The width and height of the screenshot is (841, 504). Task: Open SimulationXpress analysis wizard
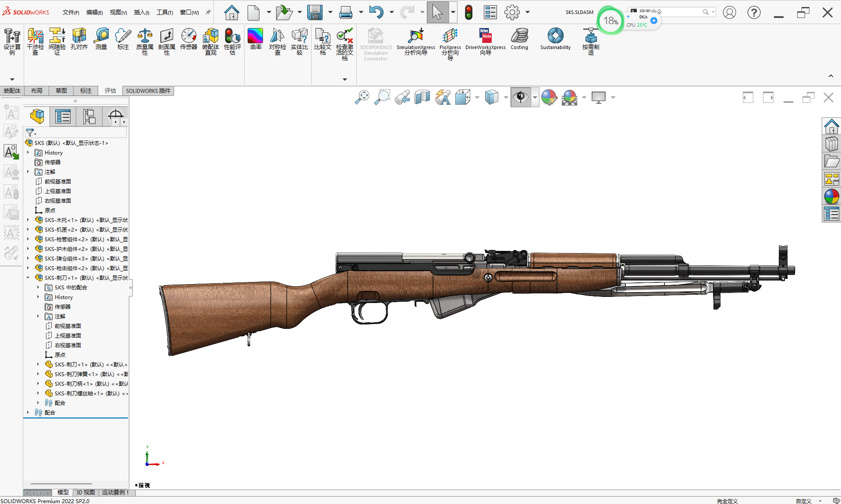pos(415,42)
